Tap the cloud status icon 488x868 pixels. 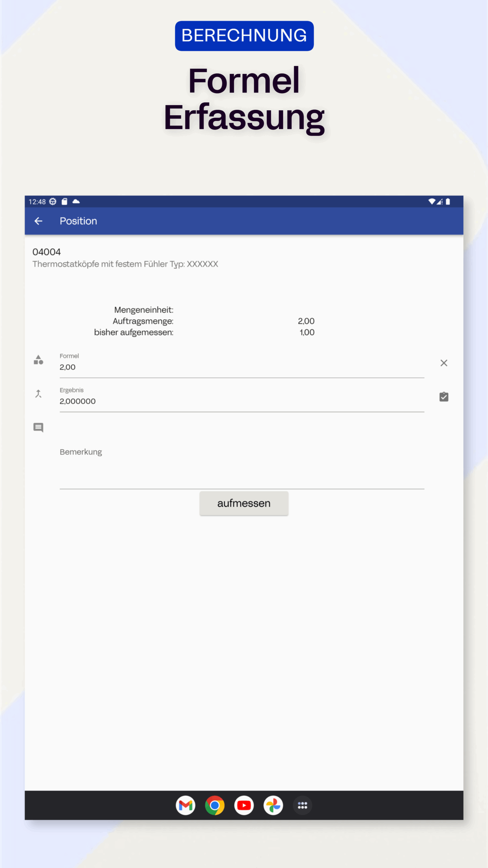pos(76,201)
